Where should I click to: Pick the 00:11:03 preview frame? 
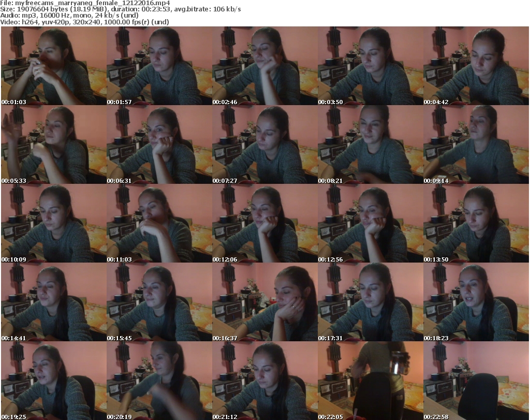tap(159, 224)
